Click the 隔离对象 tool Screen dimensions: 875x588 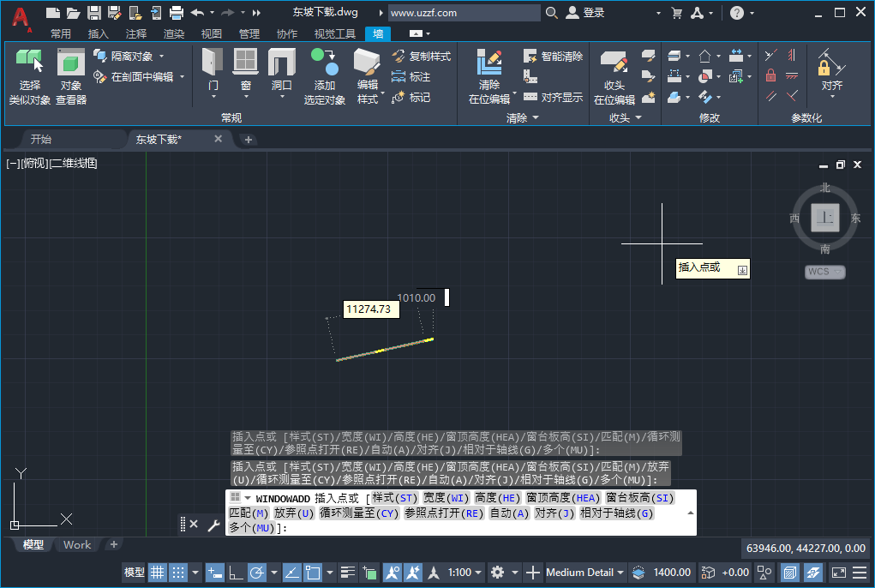[x=123, y=56]
